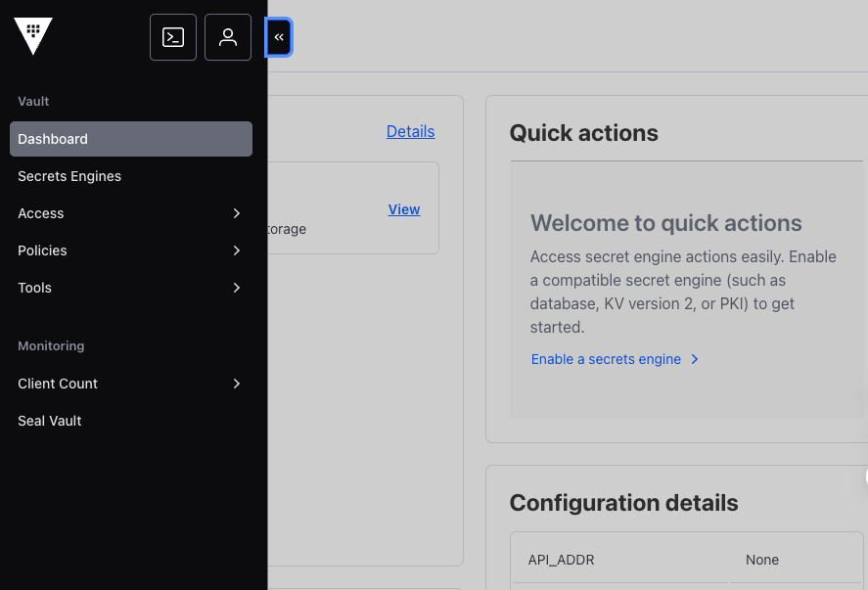
Task: Expand the Access chevron arrow
Action: coord(237,213)
